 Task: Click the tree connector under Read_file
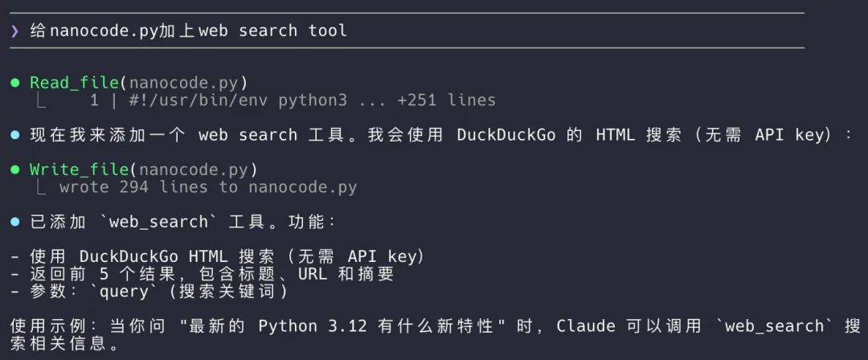pos(40,100)
